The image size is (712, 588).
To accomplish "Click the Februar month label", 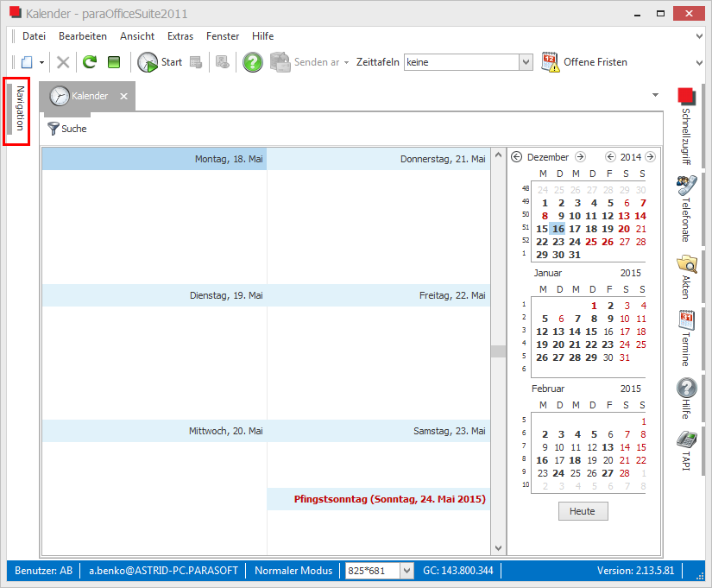I will (548, 389).
